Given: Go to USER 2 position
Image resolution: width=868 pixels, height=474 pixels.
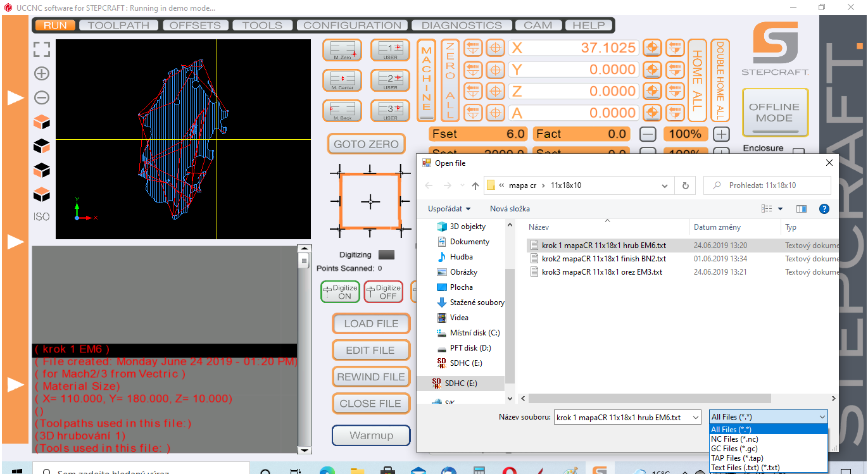Looking at the screenshot, I should pos(391,80).
